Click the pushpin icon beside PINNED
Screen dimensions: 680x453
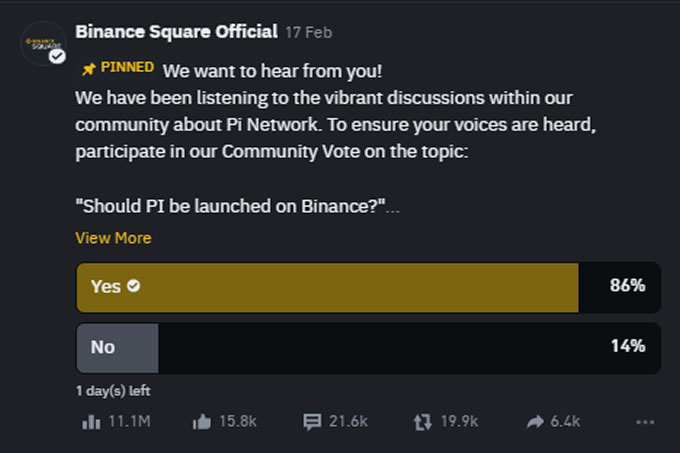point(88,69)
